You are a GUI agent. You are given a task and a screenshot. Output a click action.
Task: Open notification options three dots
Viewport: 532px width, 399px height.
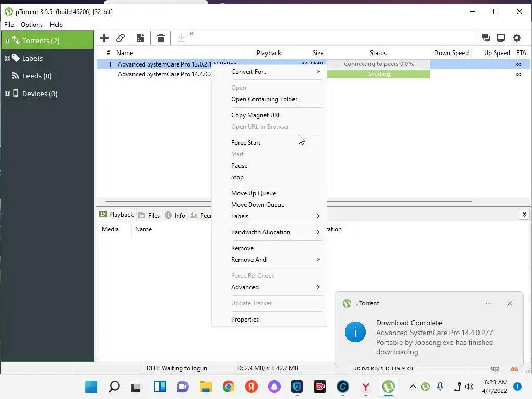tap(488, 303)
